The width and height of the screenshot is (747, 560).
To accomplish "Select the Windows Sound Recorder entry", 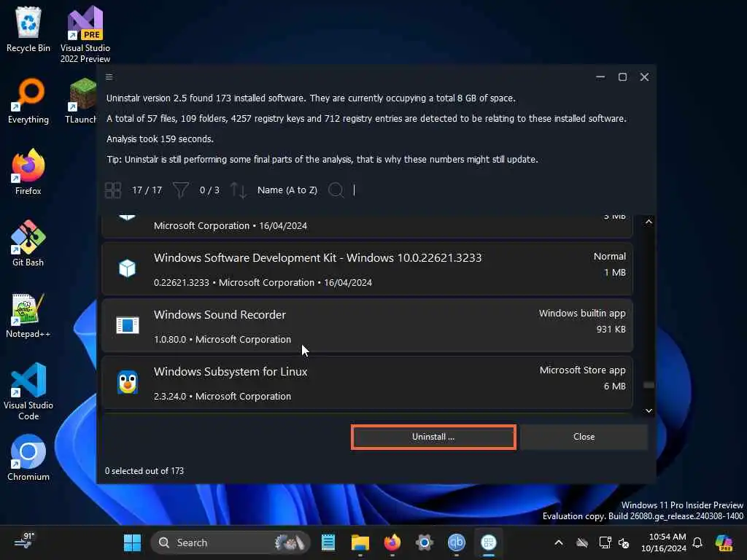I will tap(368, 326).
